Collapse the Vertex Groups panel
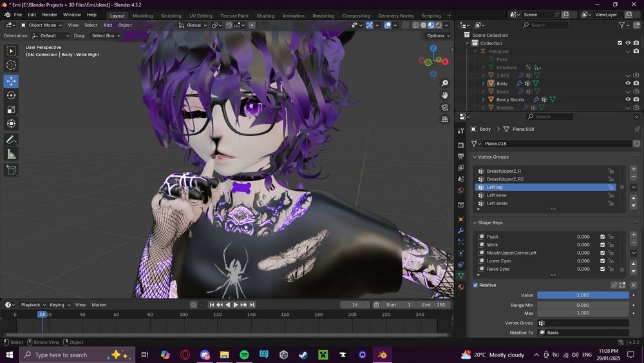Viewport: 644px width, 363px height. 475,157
